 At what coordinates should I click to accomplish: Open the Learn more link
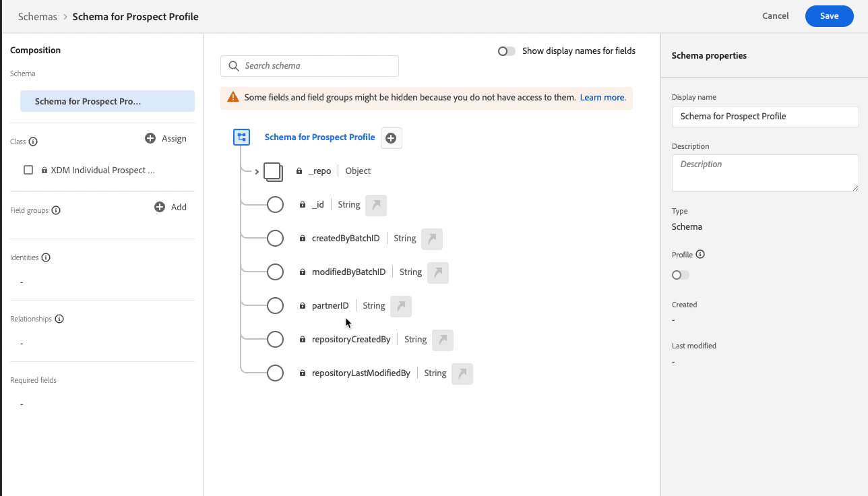(602, 98)
